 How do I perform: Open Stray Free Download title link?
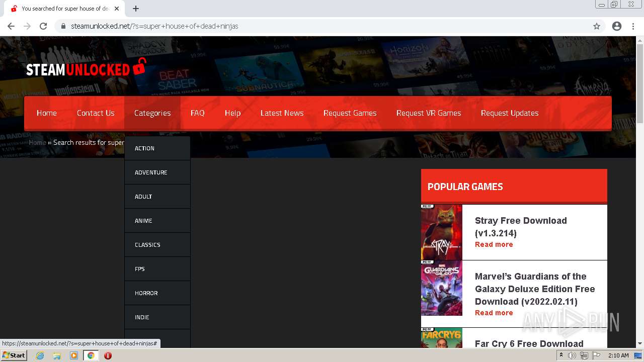coord(521,227)
